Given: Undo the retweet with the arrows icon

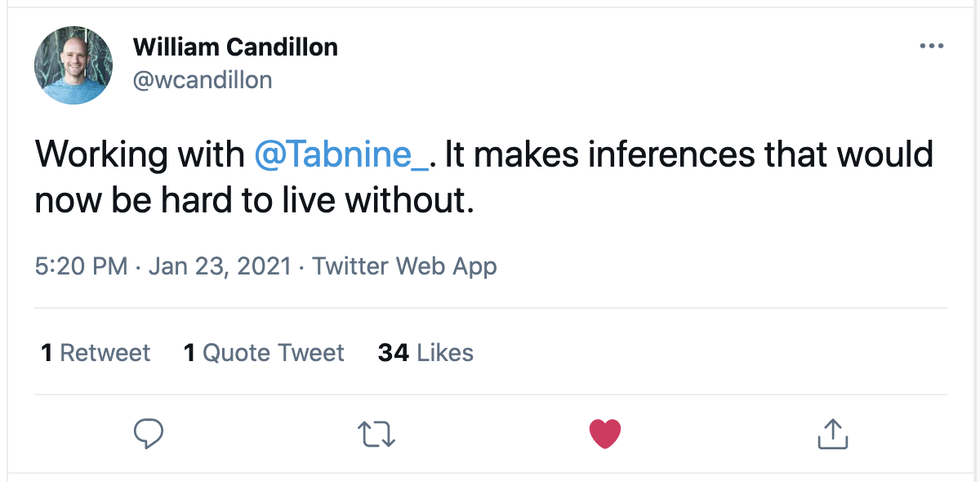Looking at the screenshot, I should 376,434.
